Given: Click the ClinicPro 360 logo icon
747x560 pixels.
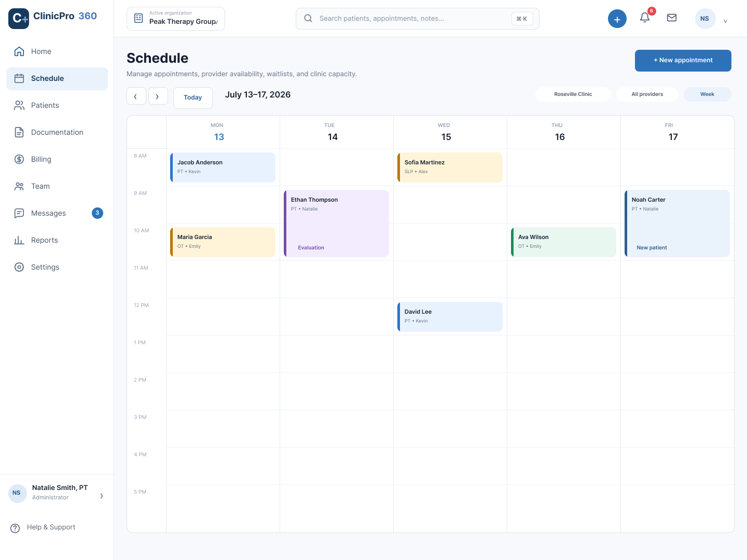Looking at the screenshot, I should click(19, 19).
